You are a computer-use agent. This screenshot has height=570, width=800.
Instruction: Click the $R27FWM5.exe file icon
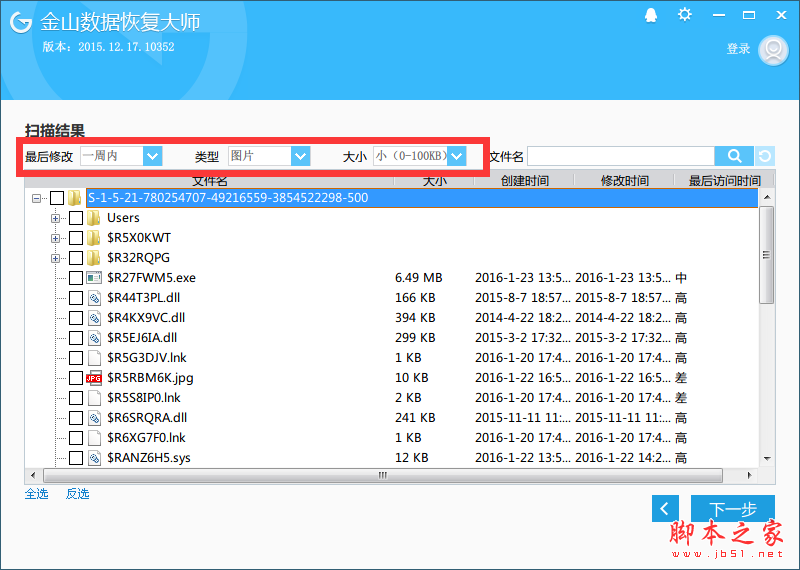tap(94, 278)
